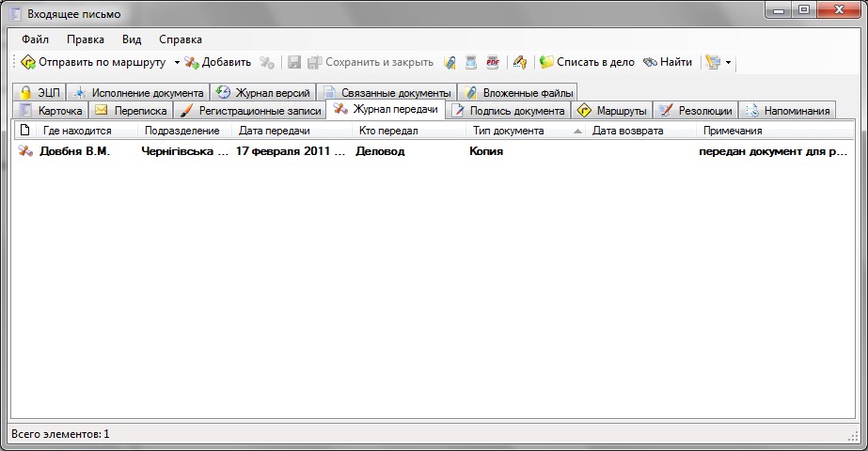Click the PDF export icon in the toolbar
This screenshot has width=868, height=451.
pyautogui.click(x=492, y=62)
